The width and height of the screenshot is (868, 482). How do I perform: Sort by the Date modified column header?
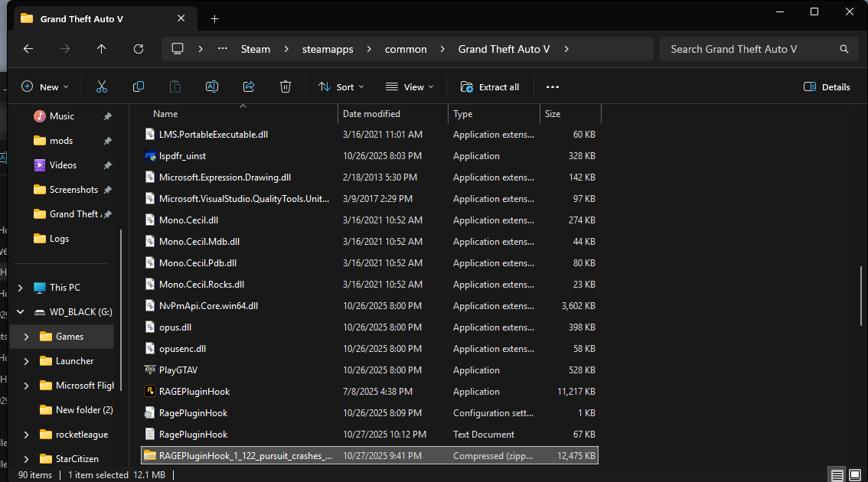point(372,114)
